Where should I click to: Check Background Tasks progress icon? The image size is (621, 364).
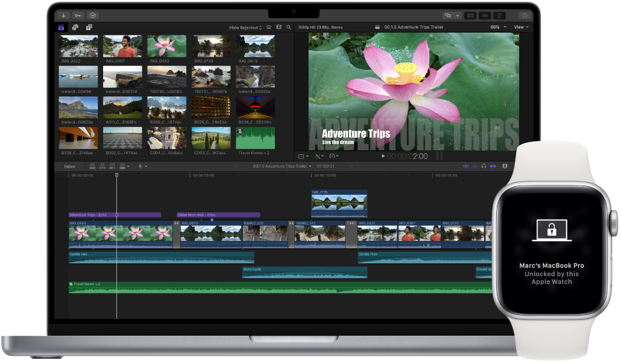[x=94, y=16]
